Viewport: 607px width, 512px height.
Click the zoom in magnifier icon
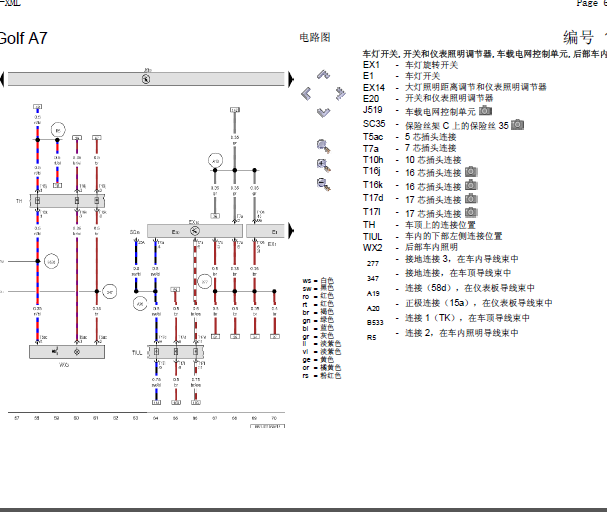(323, 165)
